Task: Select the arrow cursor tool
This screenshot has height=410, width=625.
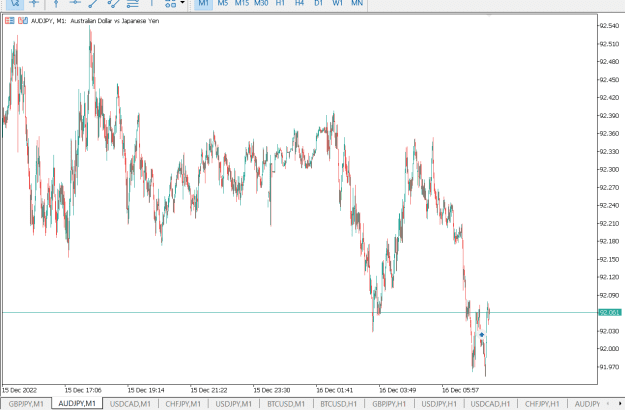Action: (x=15, y=3)
